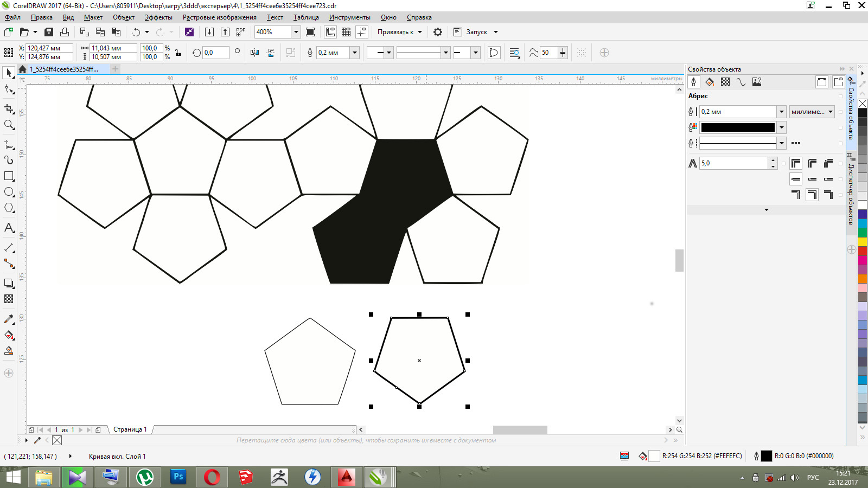
Task: Select the Parallel Dimension tool
Action: coord(9,248)
